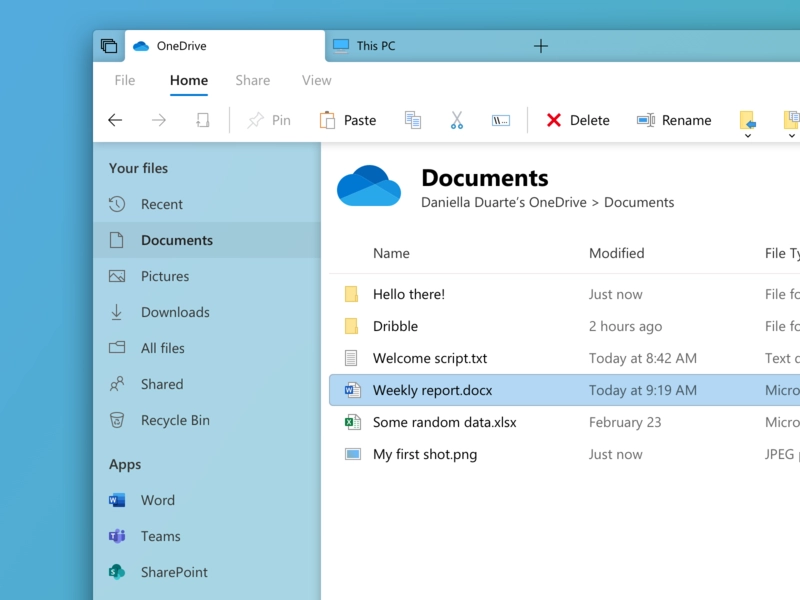Open the View ribbon tab
This screenshot has width=800, height=600.
click(x=316, y=80)
